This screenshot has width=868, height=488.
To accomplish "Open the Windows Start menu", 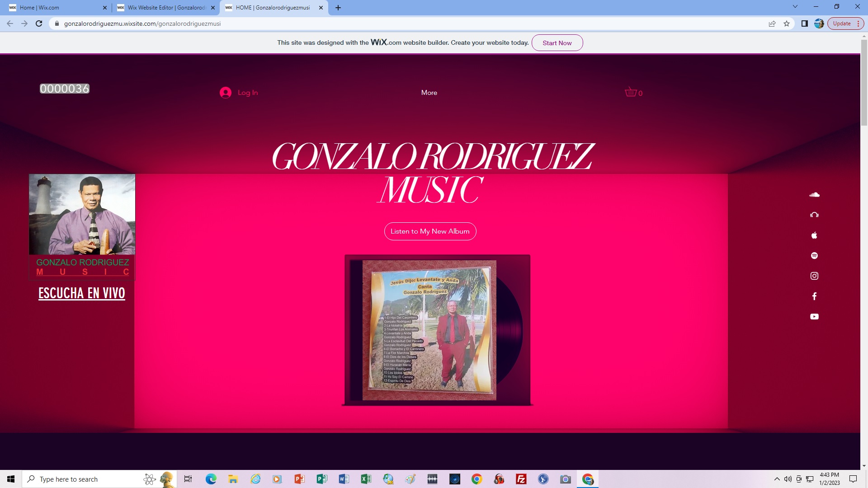I will [x=11, y=479].
